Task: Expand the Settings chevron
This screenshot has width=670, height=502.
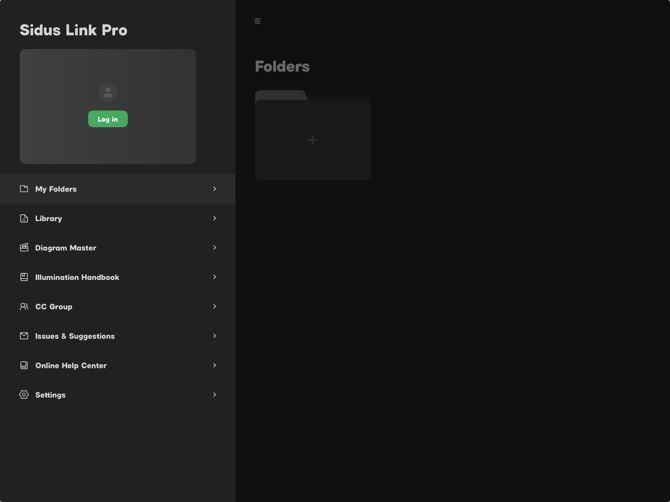Action: 215,395
